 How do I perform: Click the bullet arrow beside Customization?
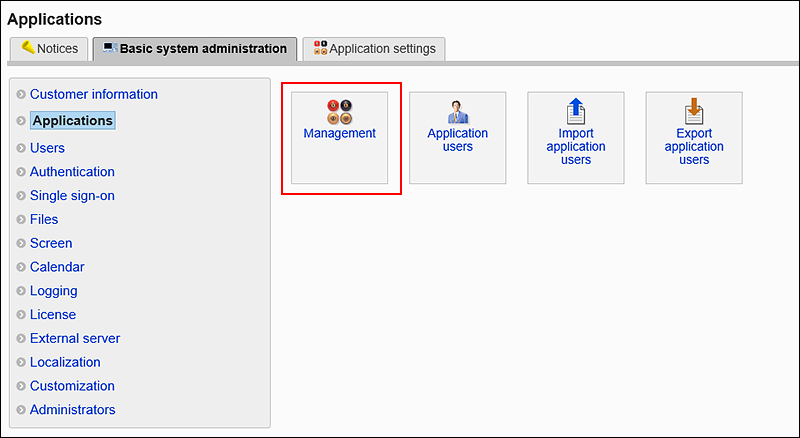click(21, 386)
